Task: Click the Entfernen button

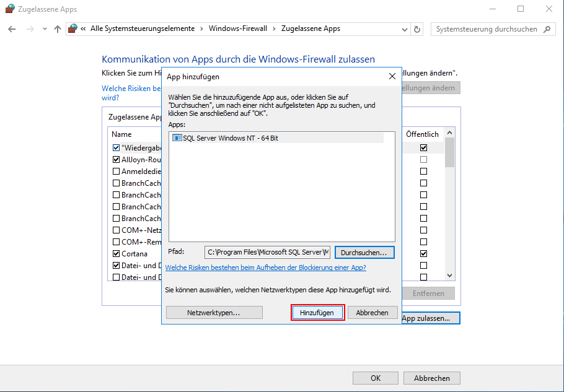Action: [428, 293]
